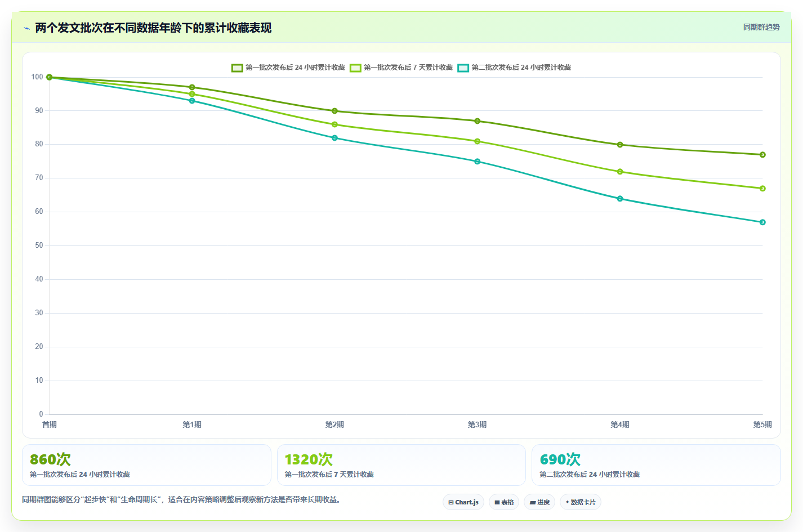This screenshot has width=803, height=532.
Task: Click light green data point at 第1期
Action: click(192, 94)
